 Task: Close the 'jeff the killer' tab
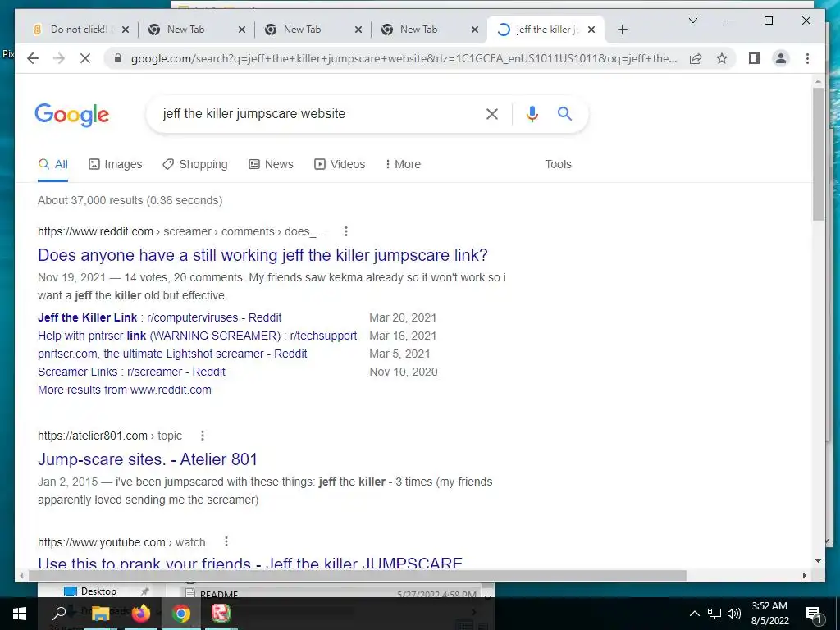tap(591, 30)
